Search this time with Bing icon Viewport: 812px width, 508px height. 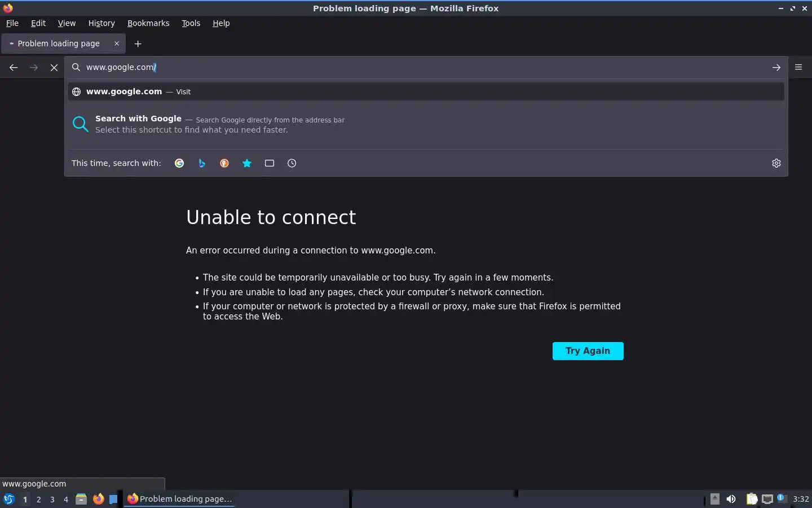click(202, 163)
